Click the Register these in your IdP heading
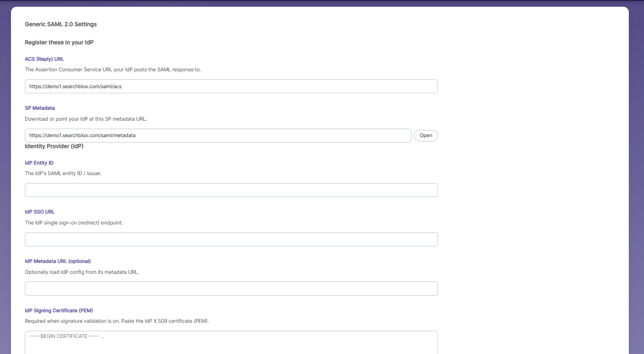Screen dimensions: 644x354 (x=59, y=43)
